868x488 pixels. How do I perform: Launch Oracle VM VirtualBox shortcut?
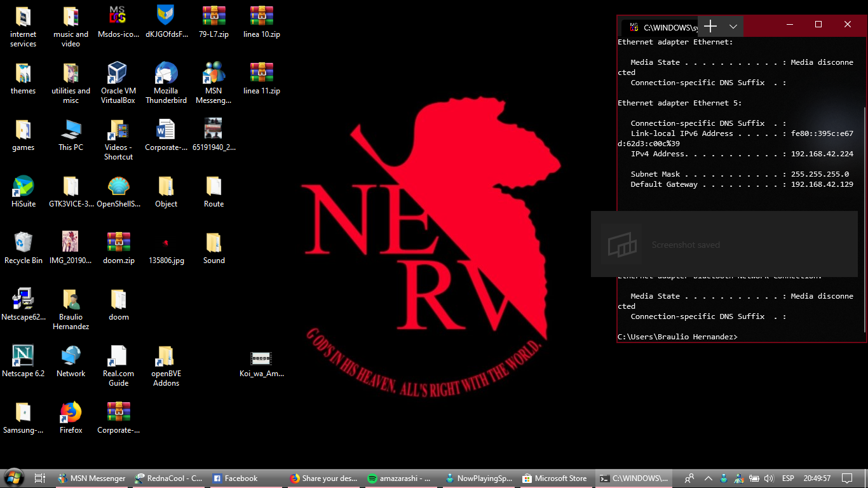coord(118,73)
